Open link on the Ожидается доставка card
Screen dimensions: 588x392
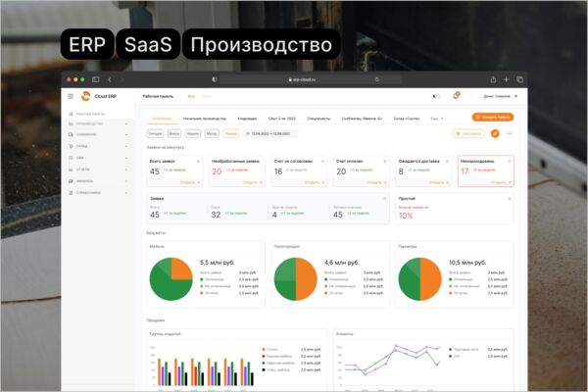(439, 182)
